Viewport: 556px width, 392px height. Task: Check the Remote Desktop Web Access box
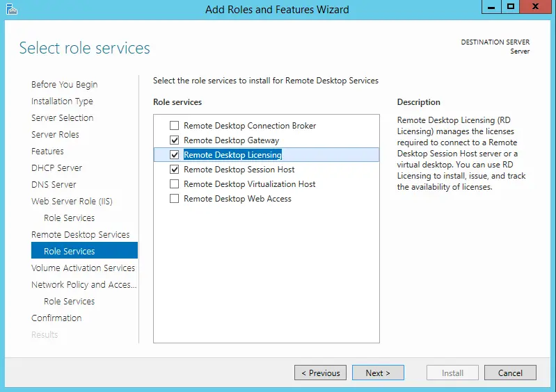[x=174, y=199]
